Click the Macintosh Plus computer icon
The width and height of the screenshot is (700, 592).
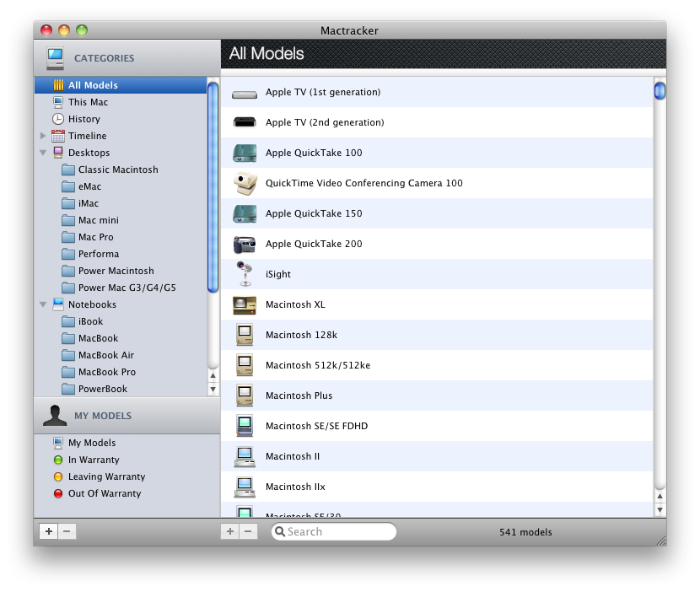coord(245,396)
